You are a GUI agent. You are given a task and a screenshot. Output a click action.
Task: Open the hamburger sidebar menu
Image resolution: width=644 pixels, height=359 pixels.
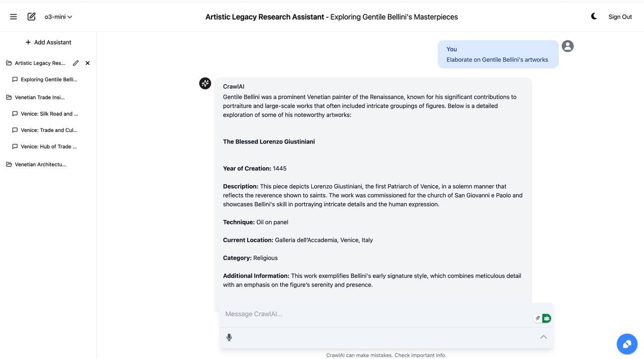point(14,17)
